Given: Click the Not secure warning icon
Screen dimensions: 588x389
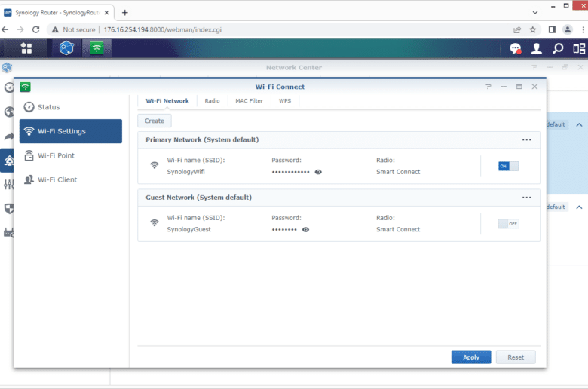Looking at the screenshot, I should 55,29.
